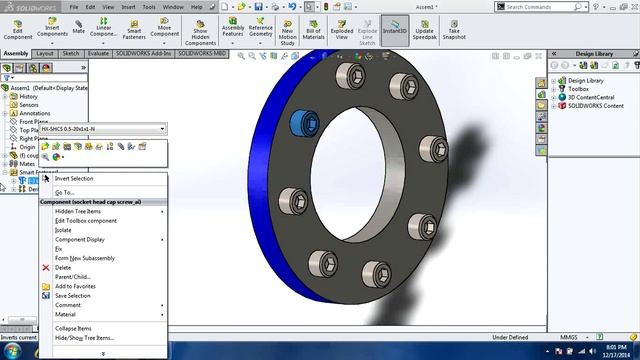The width and height of the screenshot is (640, 360).
Task: Click the Appearances color ball in context toolbar
Action: pyautogui.click(x=56, y=157)
